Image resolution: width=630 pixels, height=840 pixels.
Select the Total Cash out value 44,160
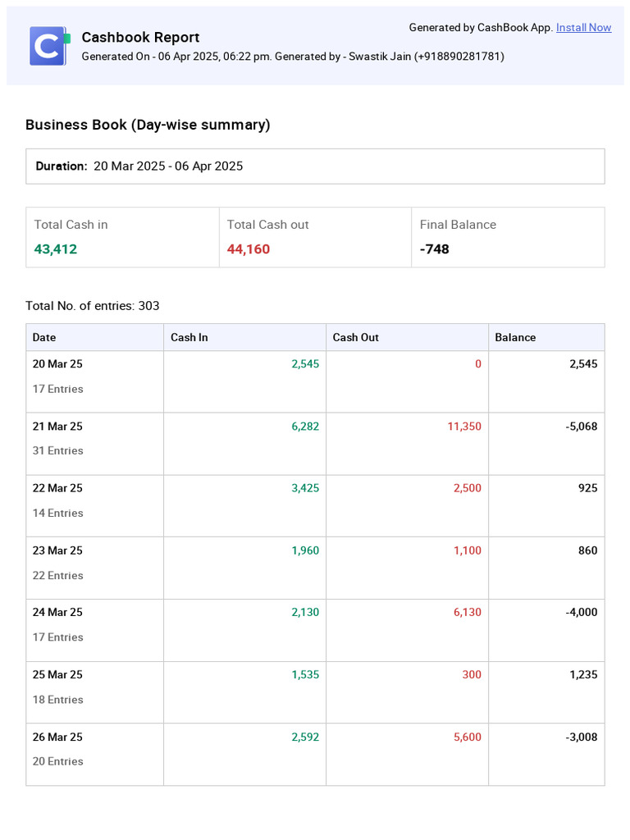(249, 249)
